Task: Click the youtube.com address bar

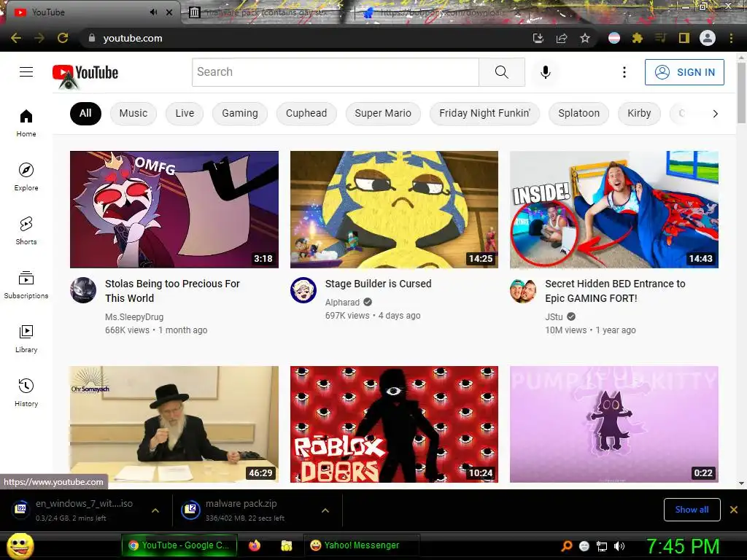Action: [x=305, y=38]
